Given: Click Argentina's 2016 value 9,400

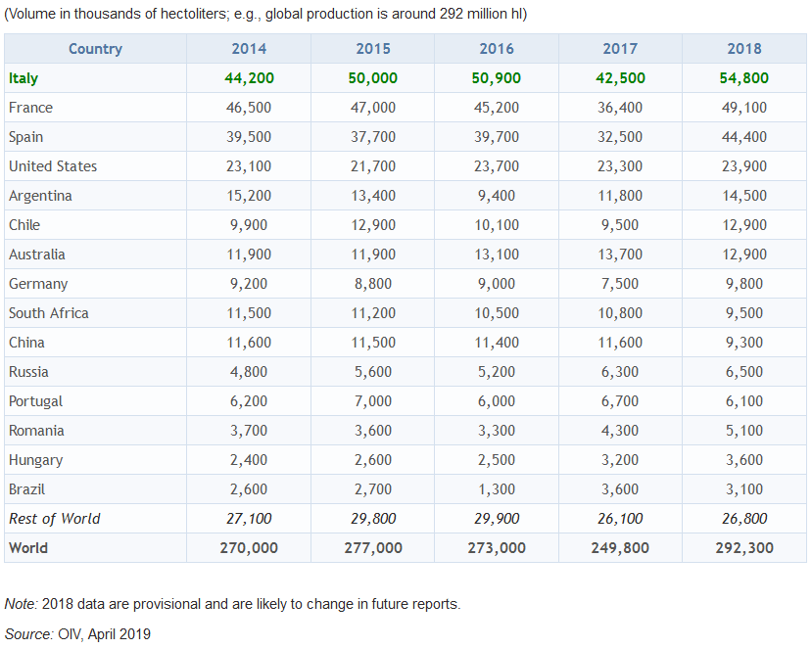Looking at the screenshot, I should click(497, 196).
